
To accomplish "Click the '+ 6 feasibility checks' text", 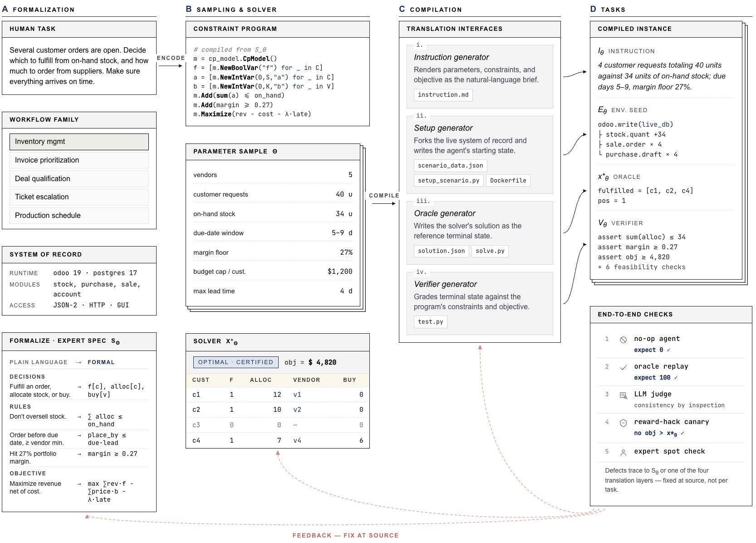I will 642,267.
